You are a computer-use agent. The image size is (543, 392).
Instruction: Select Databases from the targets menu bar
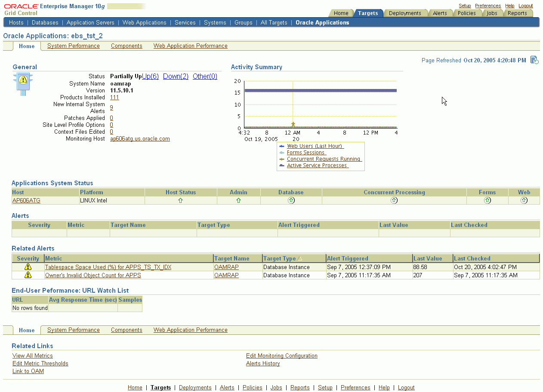click(x=45, y=22)
